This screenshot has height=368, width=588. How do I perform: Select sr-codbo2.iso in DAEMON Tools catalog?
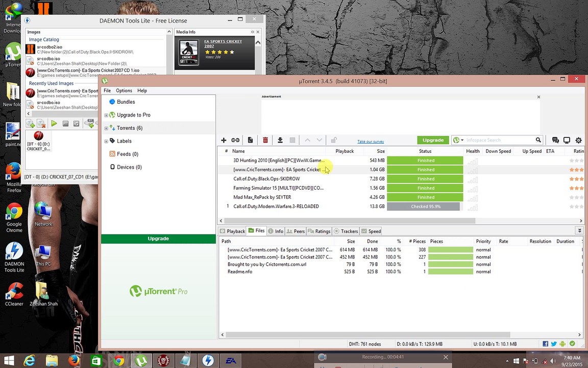[x=95, y=49]
